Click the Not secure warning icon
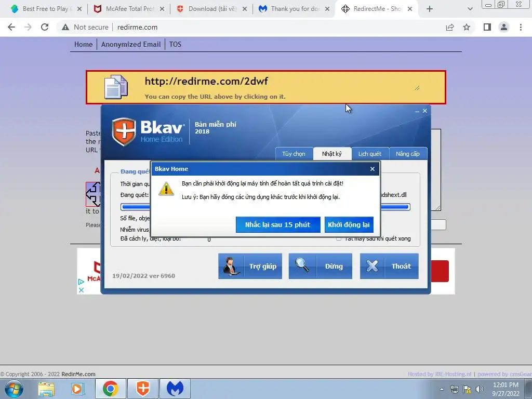Viewport: 532px width, 399px height. coord(65,27)
